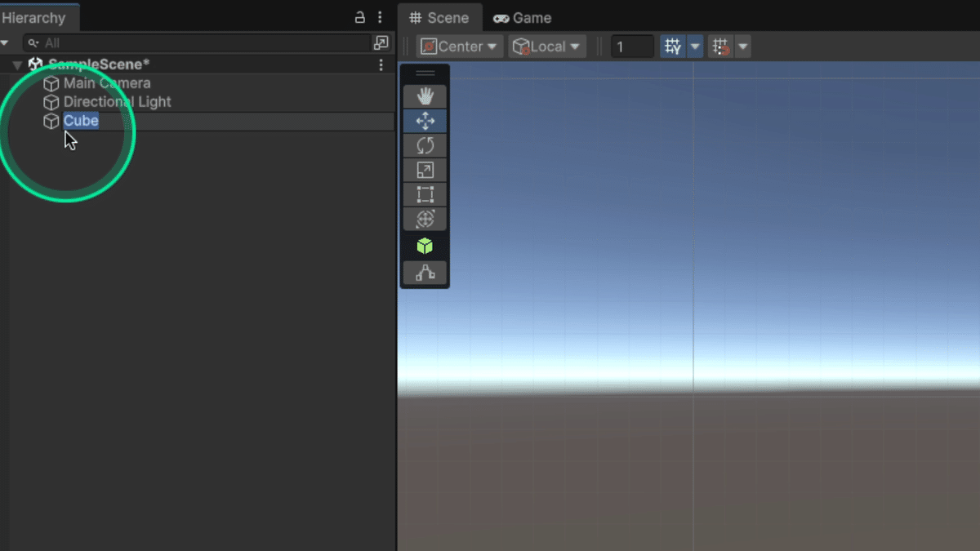980x551 pixels.
Task: Click the green cube tool icon
Action: point(425,246)
